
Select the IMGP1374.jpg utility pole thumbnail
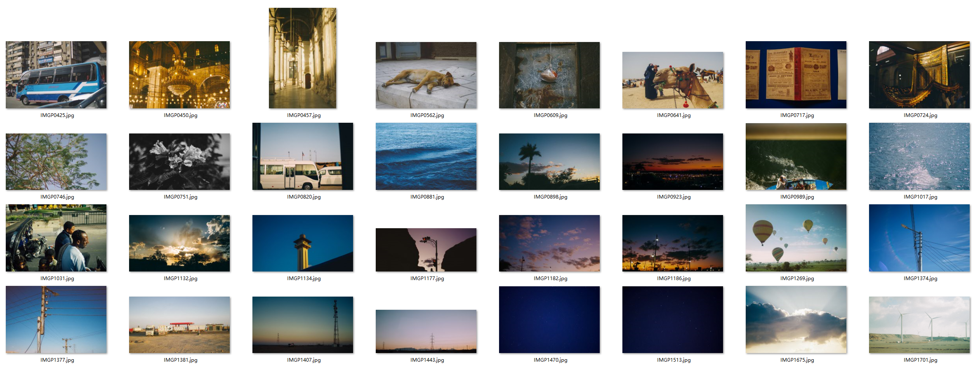pyautogui.click(x=919, y=238)
